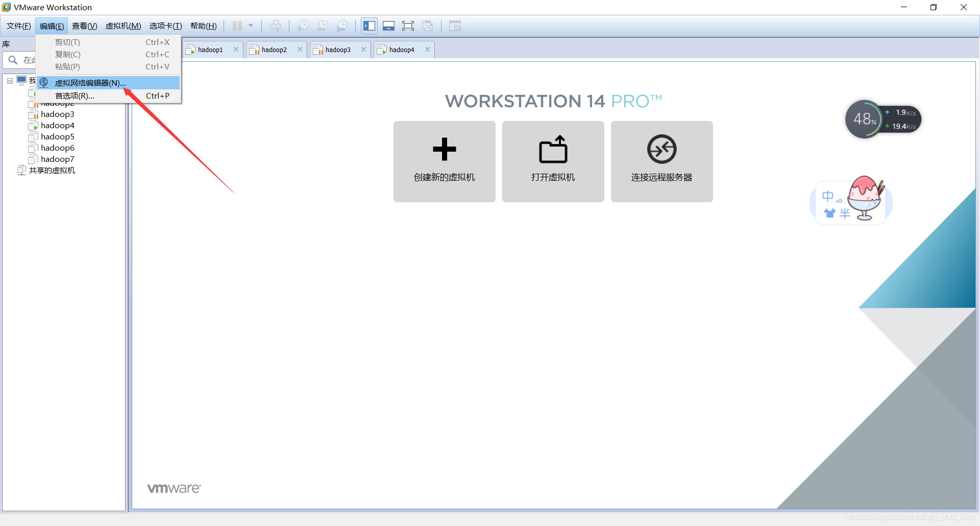Click the running VM icon next to hadoop4
The image size is (980, 526).
pyautogui.click(x=33, y=126)
